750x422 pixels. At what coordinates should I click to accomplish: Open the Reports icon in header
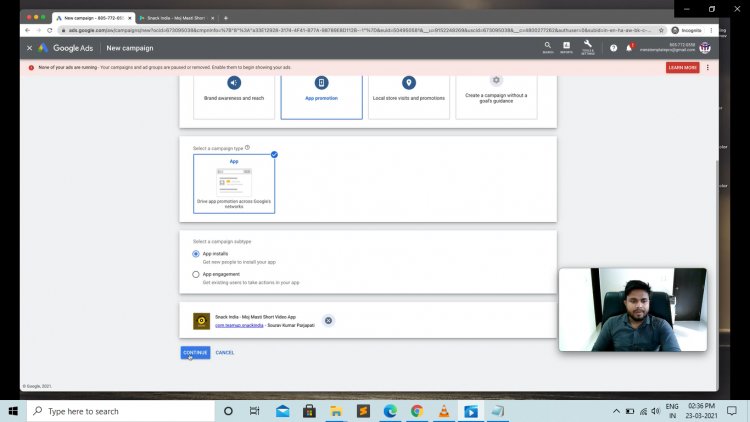click(x=566, y=46)
